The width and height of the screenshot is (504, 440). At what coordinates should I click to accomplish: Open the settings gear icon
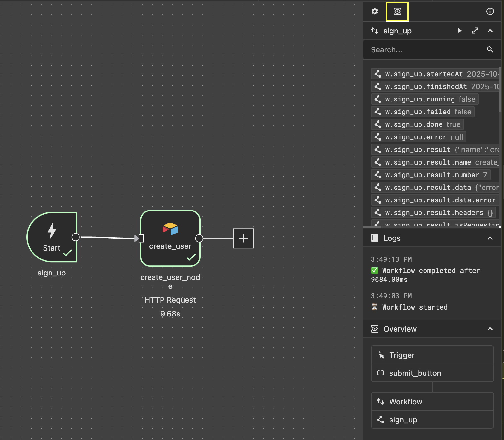pyautogui.click(x=375, y=12)
